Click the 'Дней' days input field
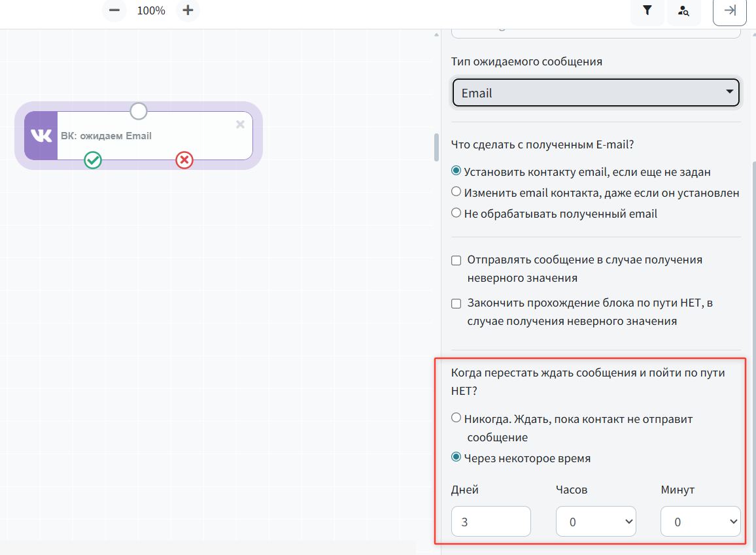Image resolution: width=756 pixels, height=555 pixels. point(490,522)
